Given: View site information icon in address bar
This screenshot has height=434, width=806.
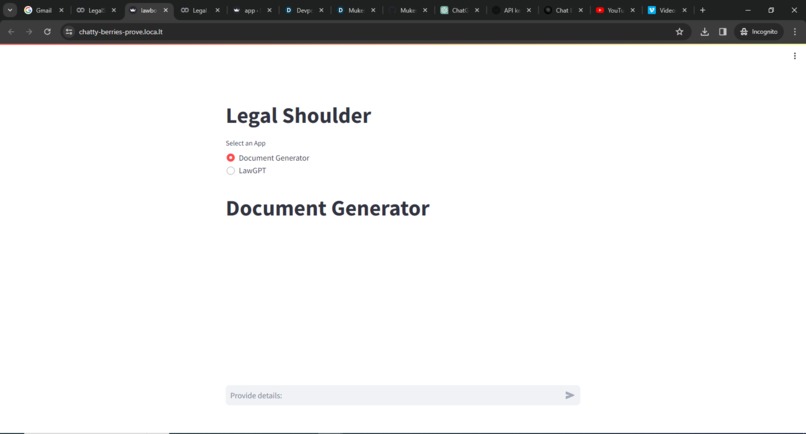Looking at the screenshot, I should coord(69,32).
